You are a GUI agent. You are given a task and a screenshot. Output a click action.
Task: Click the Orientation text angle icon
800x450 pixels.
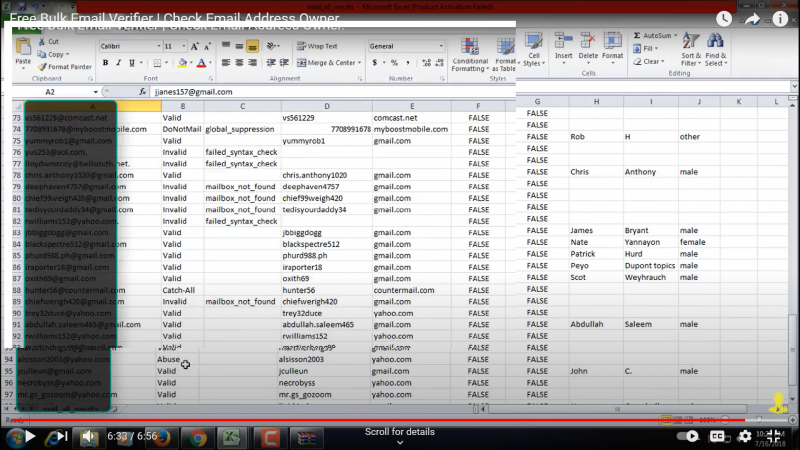[x=271, y=46]
